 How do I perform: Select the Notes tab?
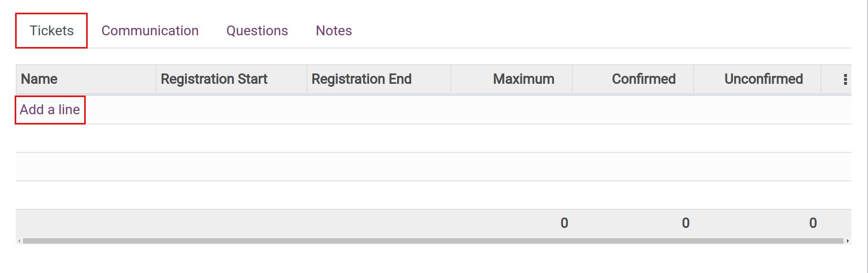(334, 31)
